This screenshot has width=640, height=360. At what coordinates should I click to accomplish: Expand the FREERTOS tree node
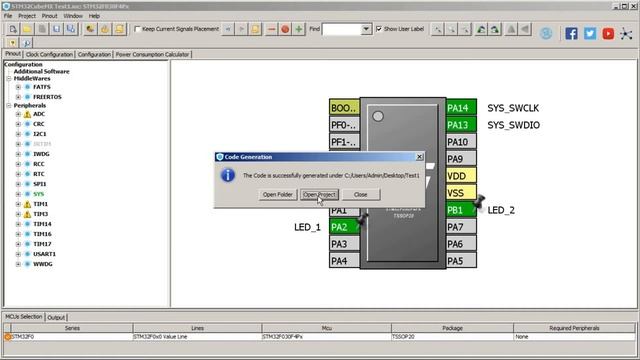(x=18, y=97)
